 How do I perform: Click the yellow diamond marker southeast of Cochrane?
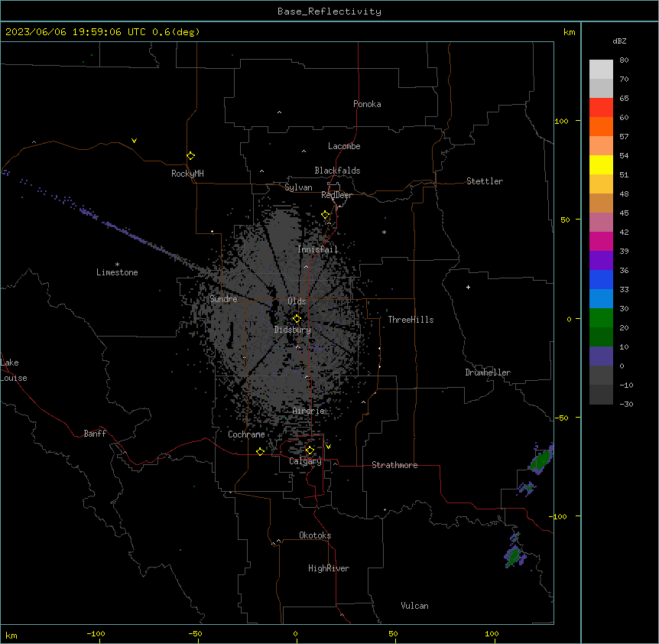tap(260, 451)
